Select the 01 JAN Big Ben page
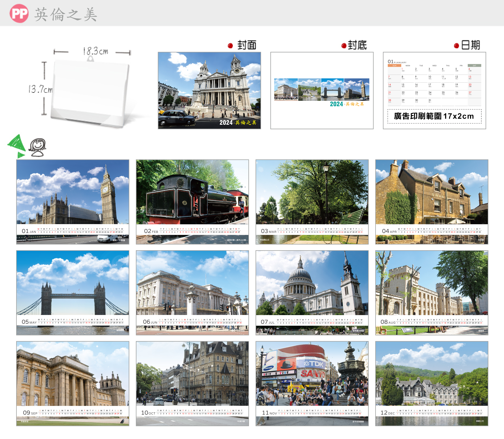Screen dimensions: 504x439 pos(72,202)
